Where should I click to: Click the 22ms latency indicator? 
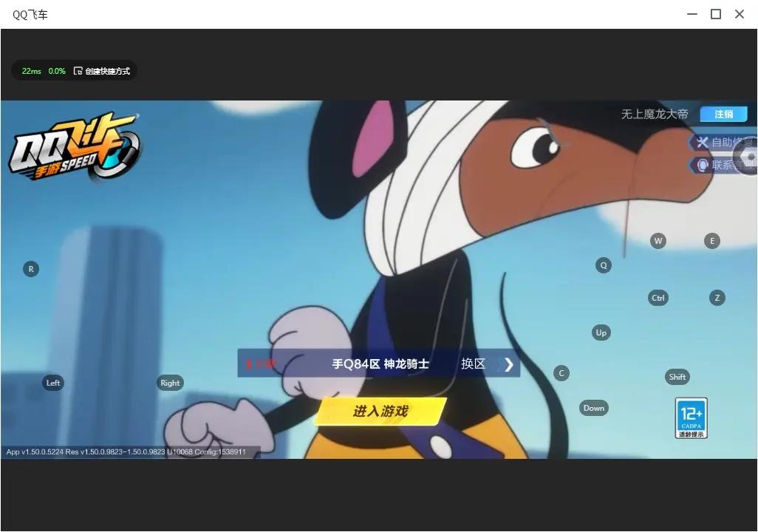coord(32,71)
